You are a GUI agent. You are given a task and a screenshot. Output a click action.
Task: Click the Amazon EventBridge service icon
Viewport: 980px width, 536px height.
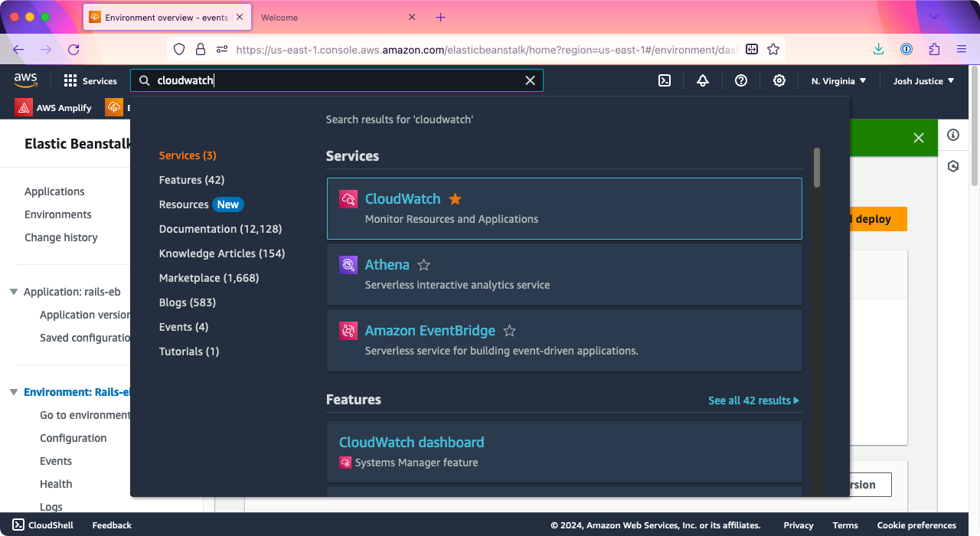click(x=348, y=331)
